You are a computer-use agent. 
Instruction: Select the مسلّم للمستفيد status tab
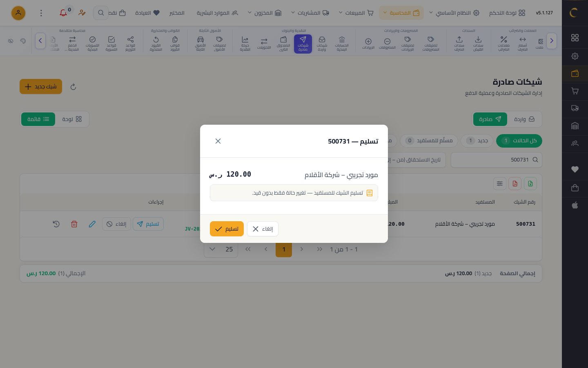[429, 141]
